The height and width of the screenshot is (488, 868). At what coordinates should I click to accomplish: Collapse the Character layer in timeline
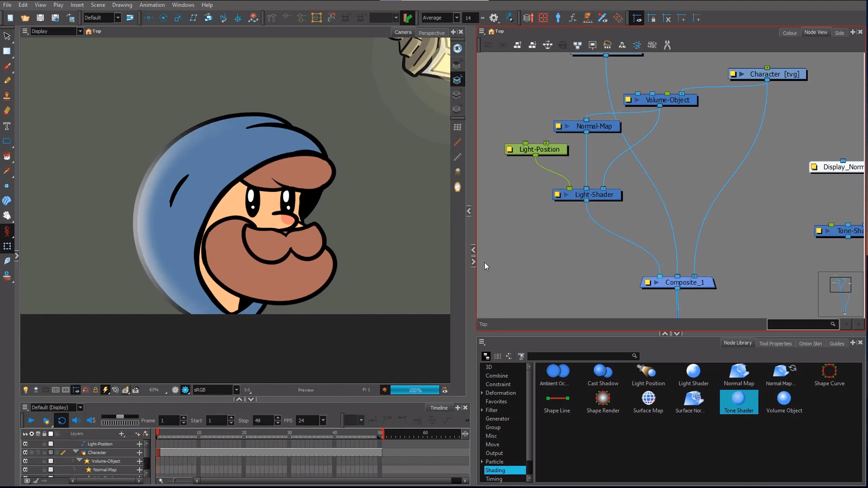pos(75,452)
